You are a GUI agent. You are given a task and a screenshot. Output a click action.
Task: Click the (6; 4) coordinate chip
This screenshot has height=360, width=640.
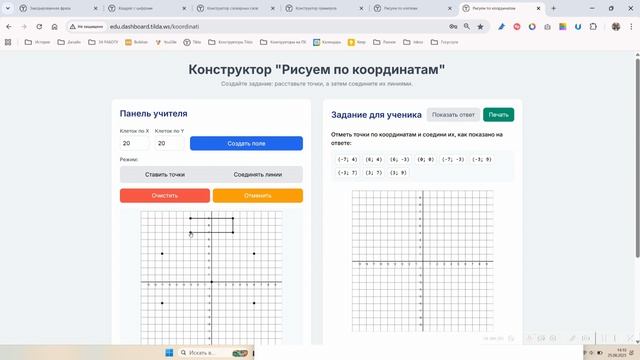click(x=373, y=159)
